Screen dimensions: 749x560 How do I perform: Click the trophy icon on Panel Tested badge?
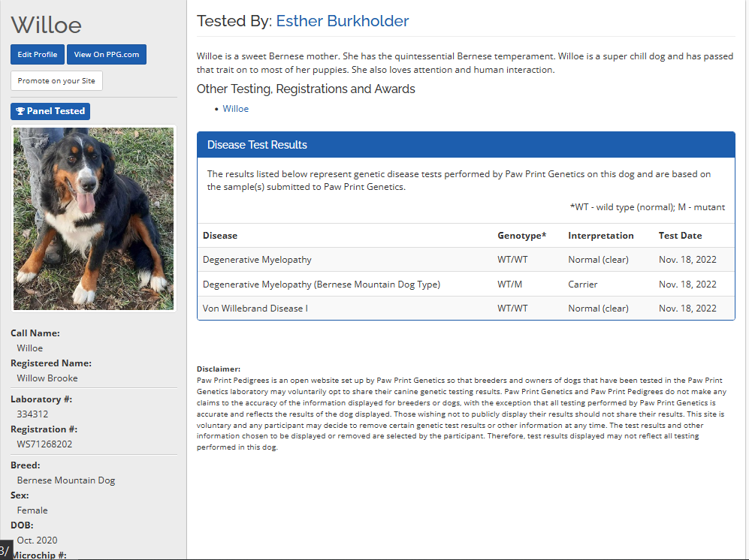click(20, 111)
